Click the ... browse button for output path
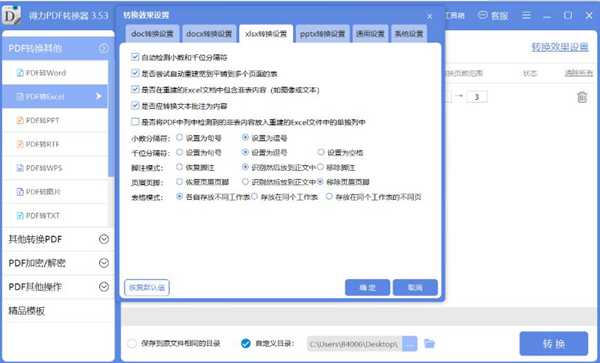This screenshot has height=363, width=600. point(409,344)
